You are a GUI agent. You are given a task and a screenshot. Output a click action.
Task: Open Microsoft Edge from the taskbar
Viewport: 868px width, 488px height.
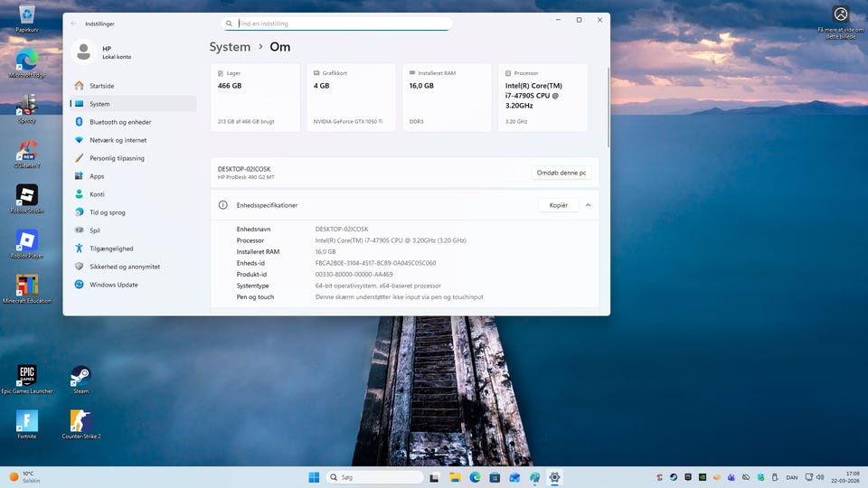(x=476, y=477)
